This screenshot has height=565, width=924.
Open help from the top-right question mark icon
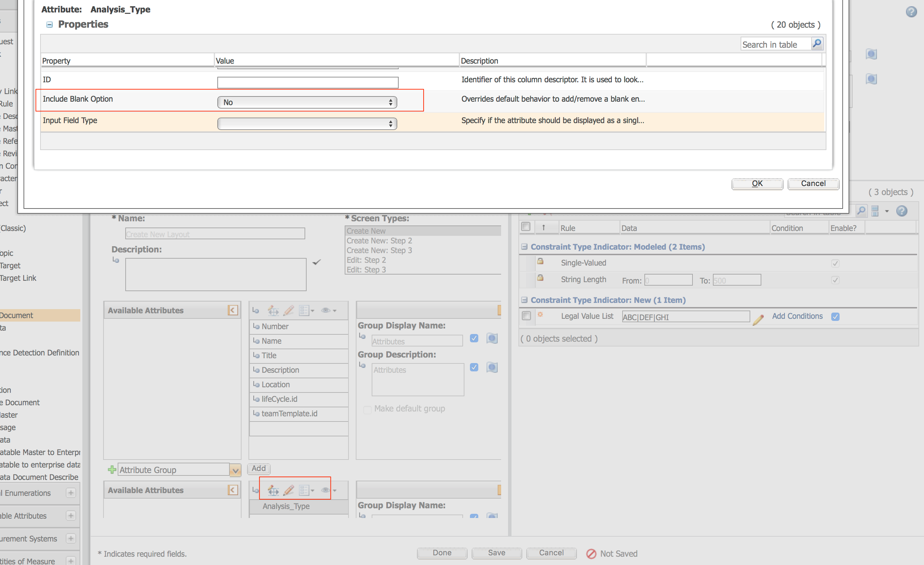911,12
